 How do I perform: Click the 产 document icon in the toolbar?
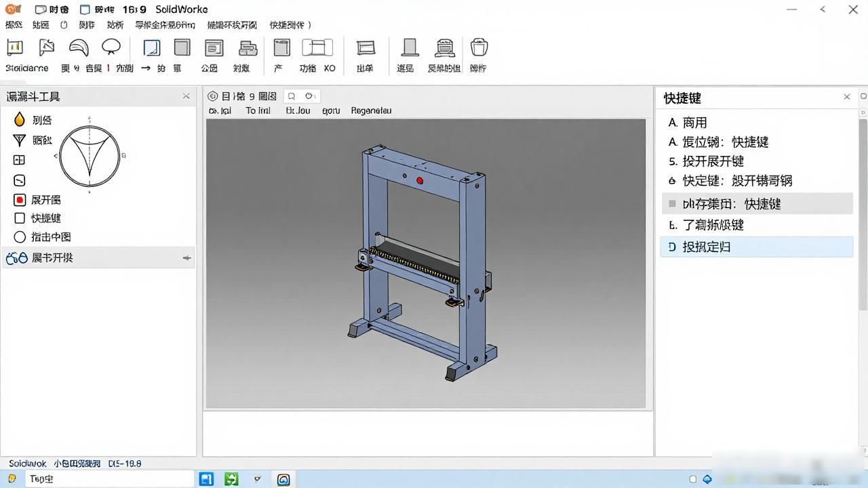281,47
